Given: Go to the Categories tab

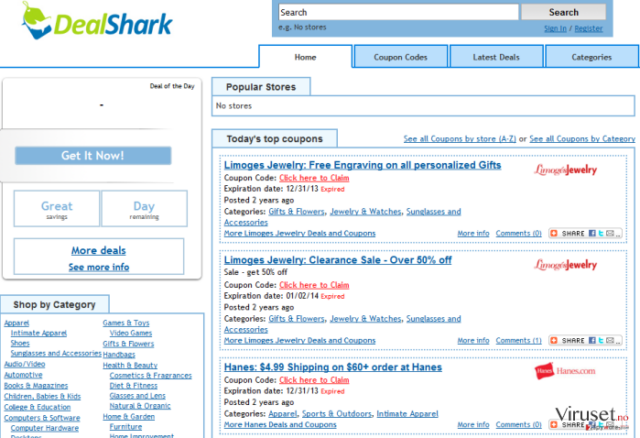Looking at the screenshot, I should [591, 57].
